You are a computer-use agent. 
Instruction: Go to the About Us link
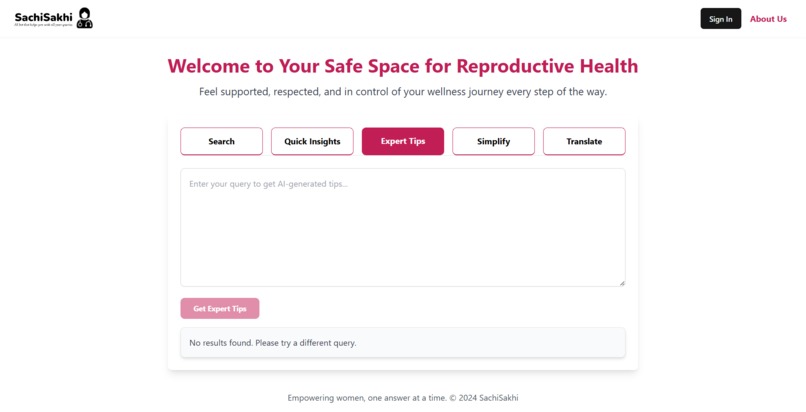tap(768, 19)
